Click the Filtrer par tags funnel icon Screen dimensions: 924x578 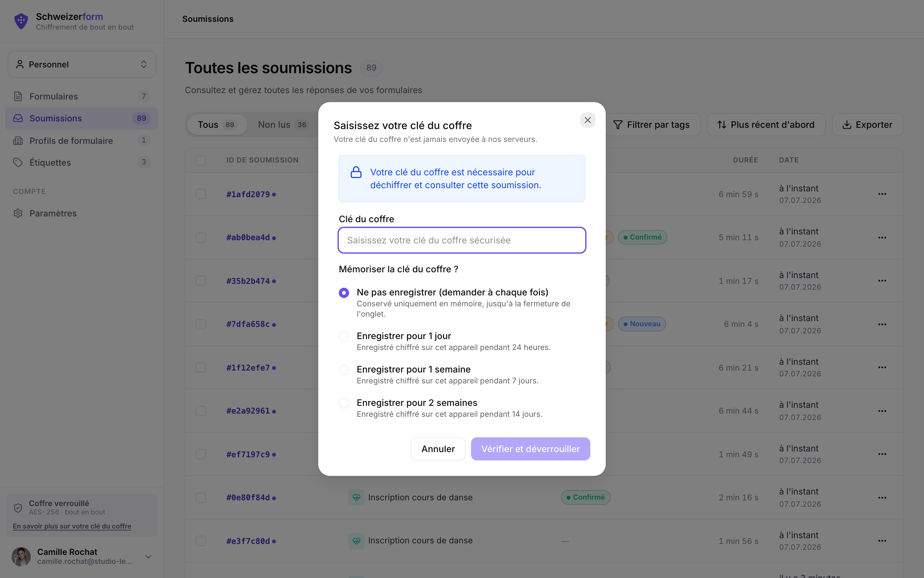pyautogui.click(x=617, y=125)
